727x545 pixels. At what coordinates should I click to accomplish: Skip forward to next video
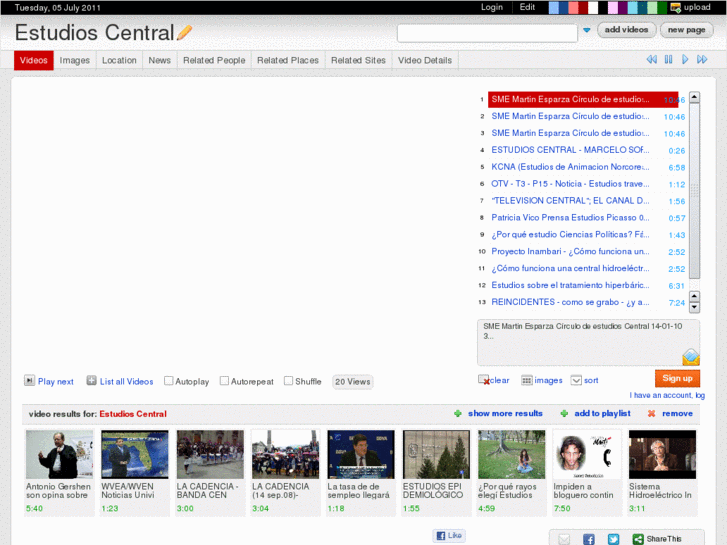point(702,59)
